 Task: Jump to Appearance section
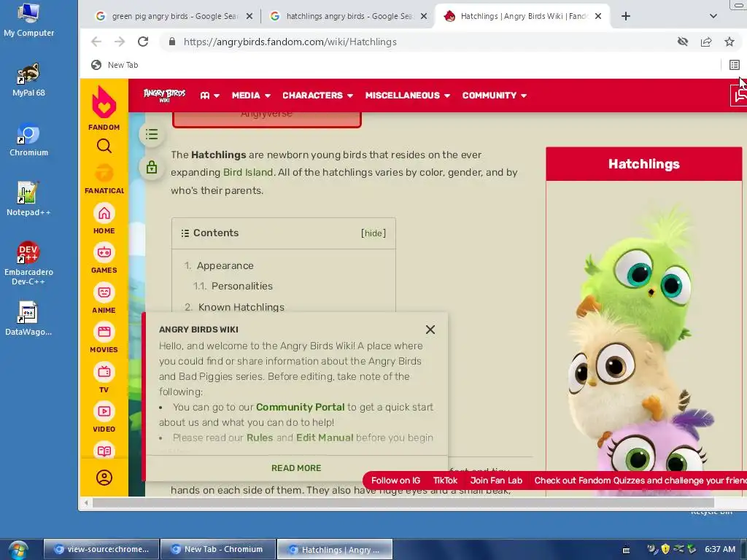tap(225, 265)
